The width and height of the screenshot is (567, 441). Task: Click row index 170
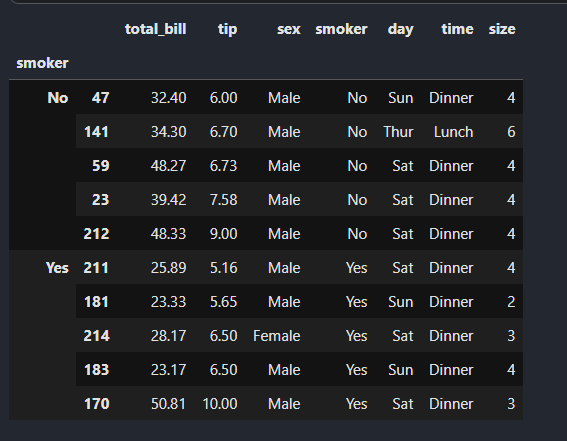[96, 404]
